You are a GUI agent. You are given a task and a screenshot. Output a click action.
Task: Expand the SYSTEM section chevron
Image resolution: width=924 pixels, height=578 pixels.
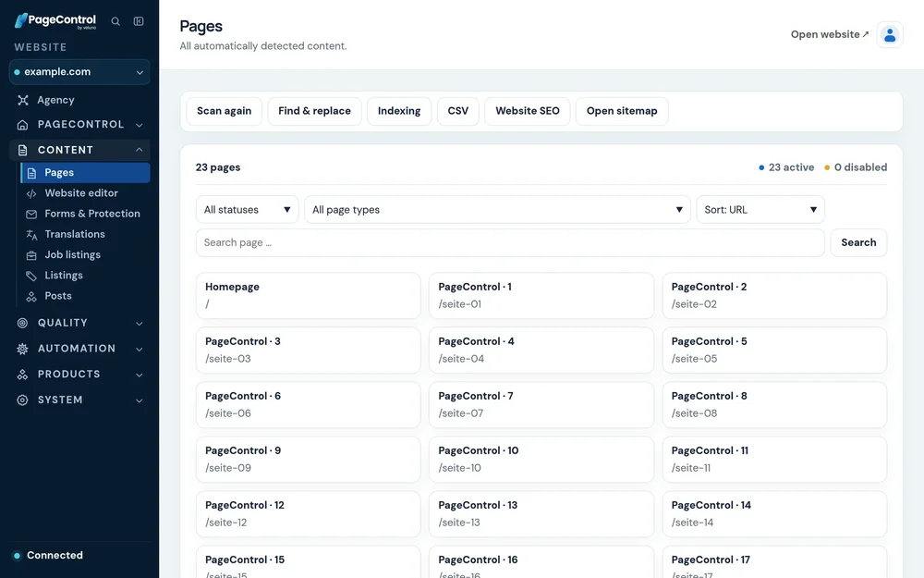click(x=140, y=400)
